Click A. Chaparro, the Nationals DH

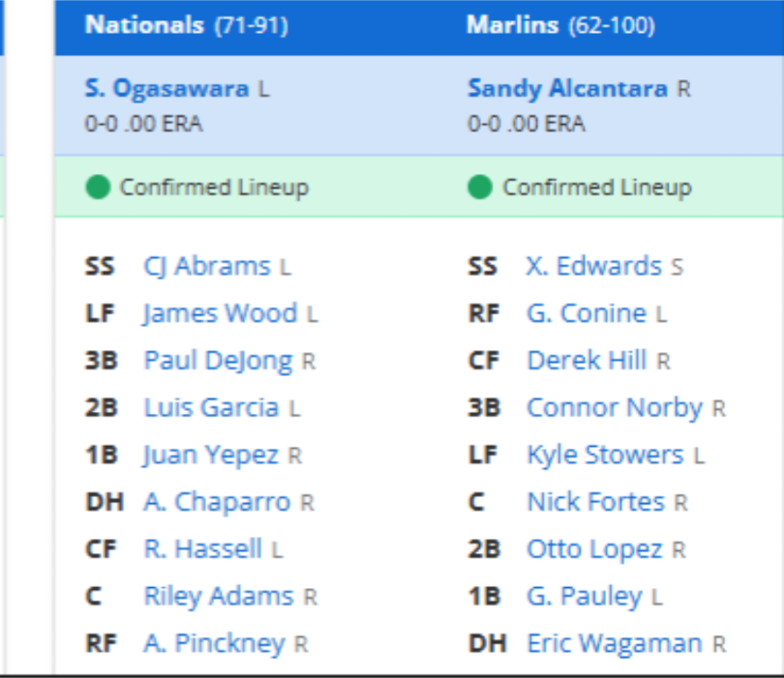[217, 502]
